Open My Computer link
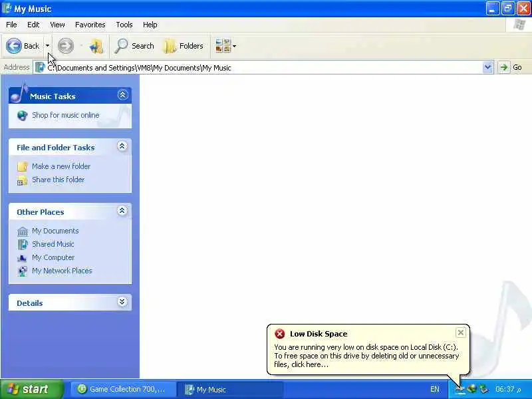This screenshot has height=399, width=532. click(53, 257)
